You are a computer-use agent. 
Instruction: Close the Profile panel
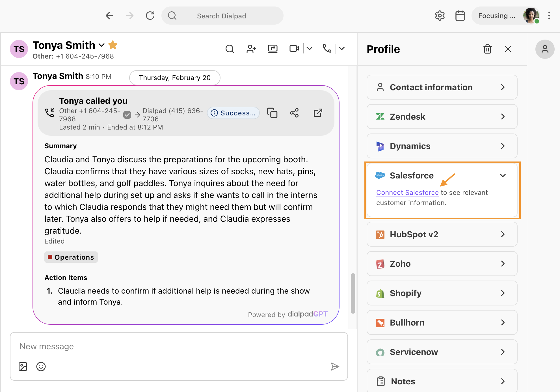pos(508,49)
